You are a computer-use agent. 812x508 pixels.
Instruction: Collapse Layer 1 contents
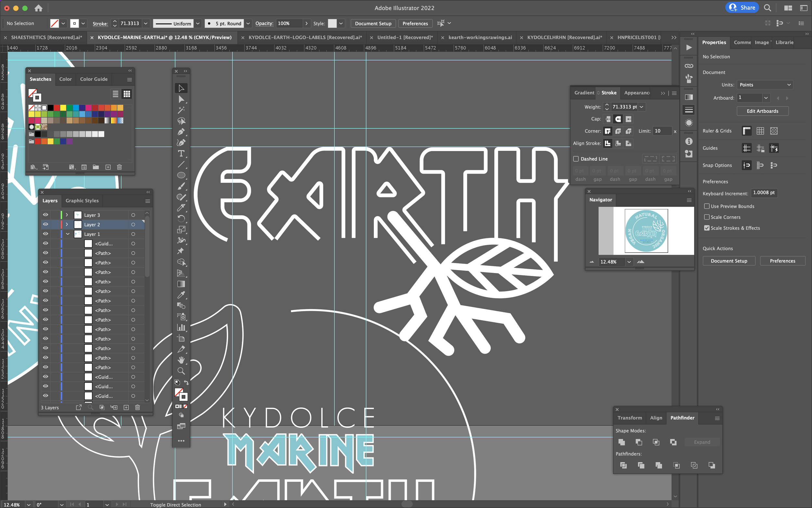(x=68, y=234)
